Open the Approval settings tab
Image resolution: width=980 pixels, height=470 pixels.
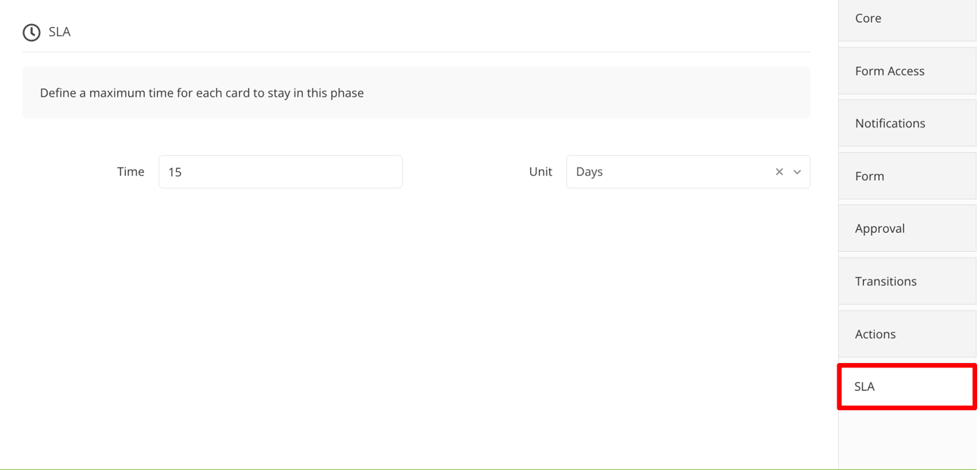pos(907,228)
